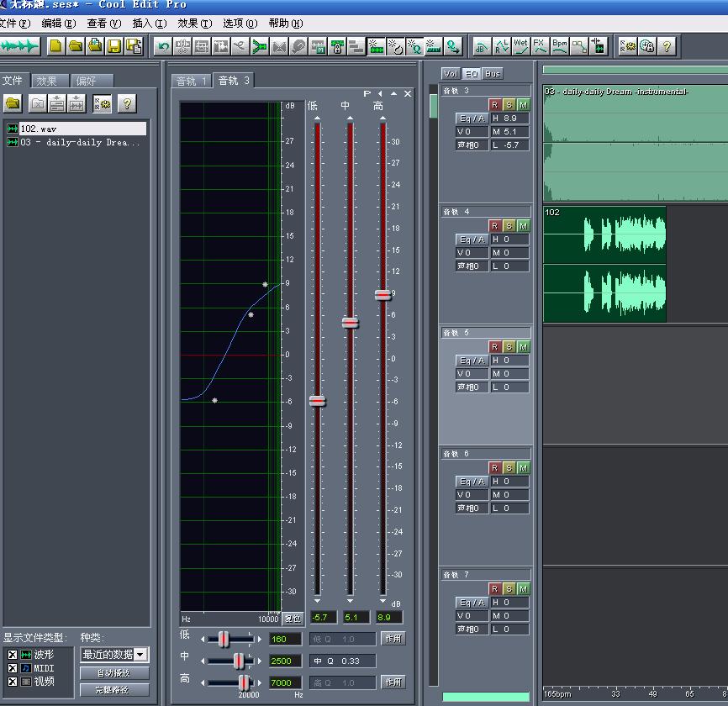Mute track 3 with M button

[523, 105]
